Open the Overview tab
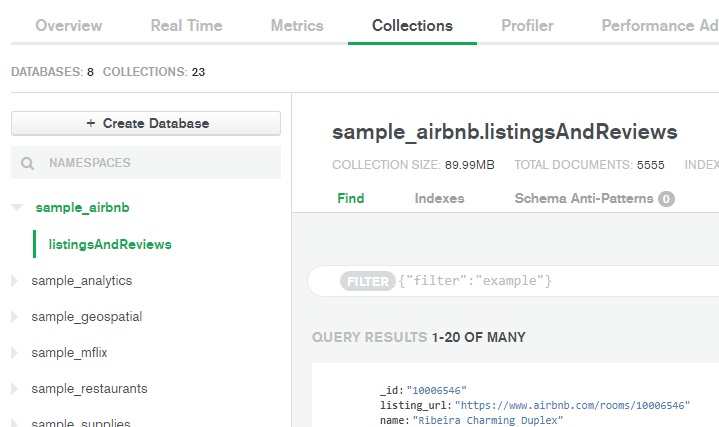The image size is (719, 427). [x=69, y=26]
